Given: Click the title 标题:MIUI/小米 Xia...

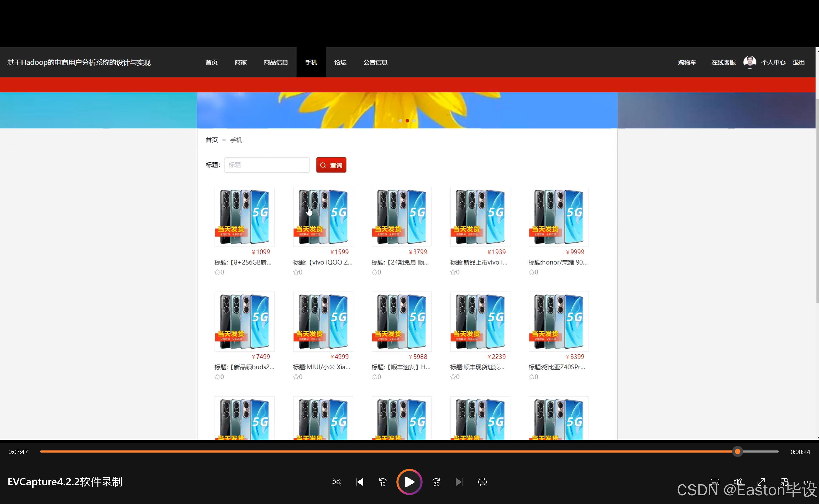Looking at the screenshot, I should [322, 367].
